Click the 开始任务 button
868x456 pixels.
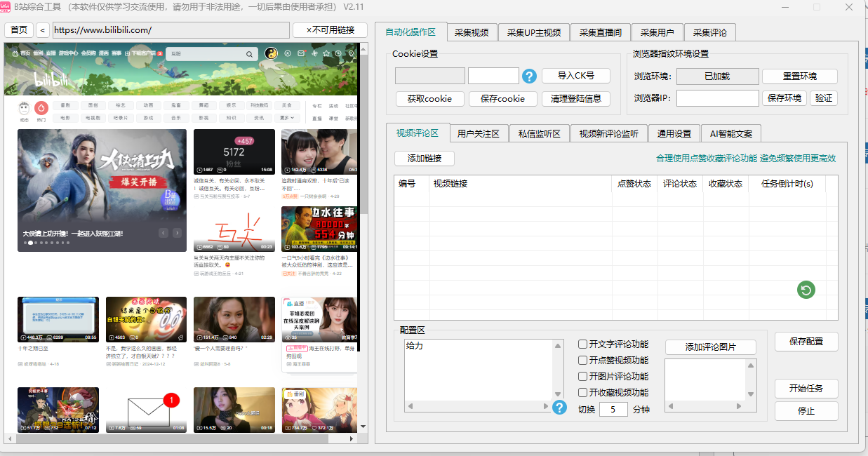806,389
